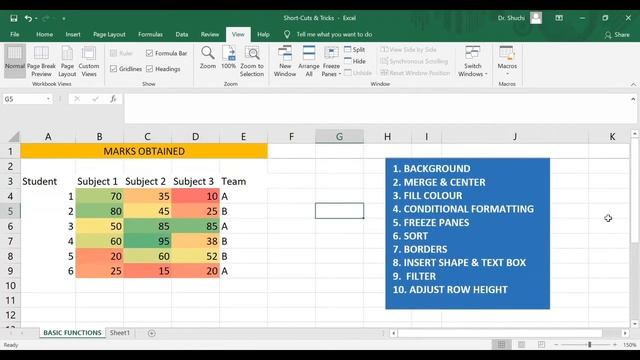Open the File tab

pyautogui.click(x=15, y=34)
